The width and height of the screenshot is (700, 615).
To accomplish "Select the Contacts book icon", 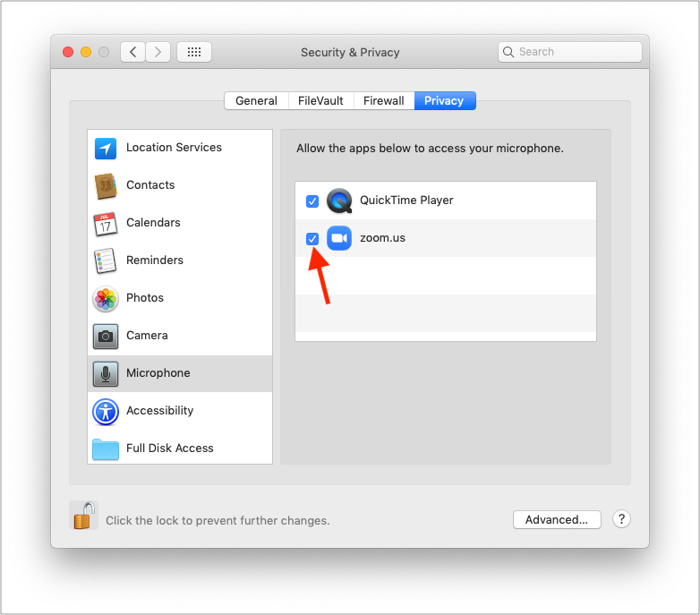I will [x=106, y=185].
